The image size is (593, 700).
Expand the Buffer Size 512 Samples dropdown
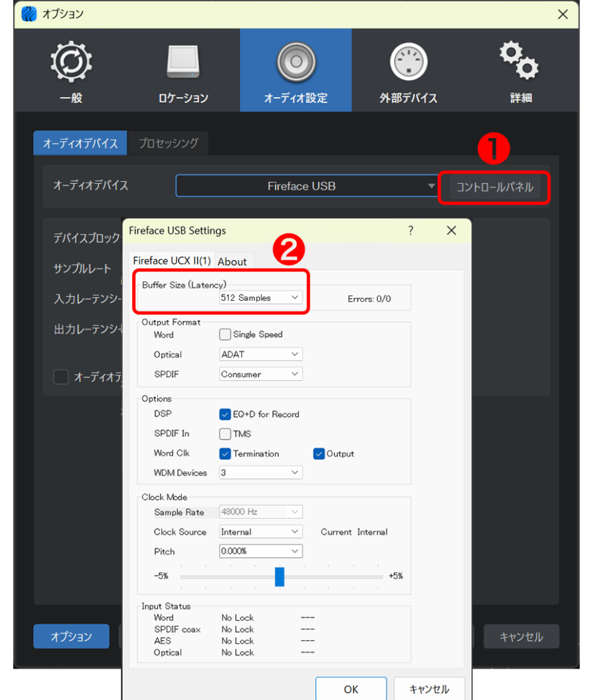[x=261, y=298]
